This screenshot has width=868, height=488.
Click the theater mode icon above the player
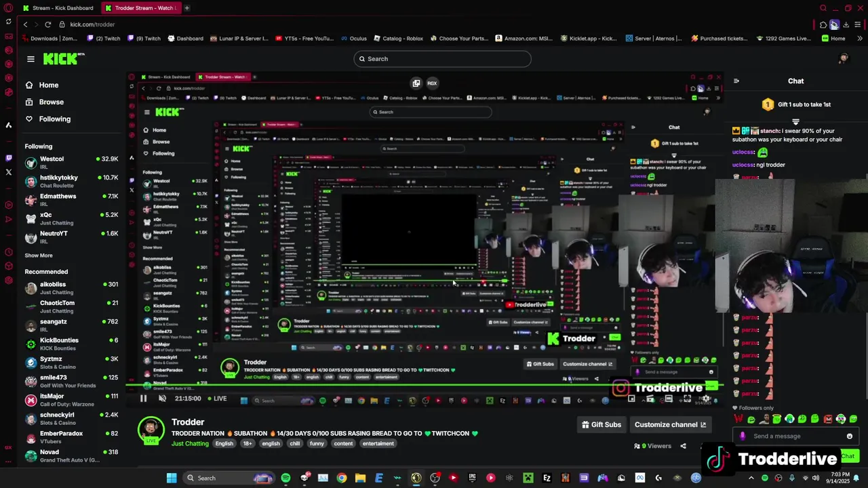pos(416,83)
